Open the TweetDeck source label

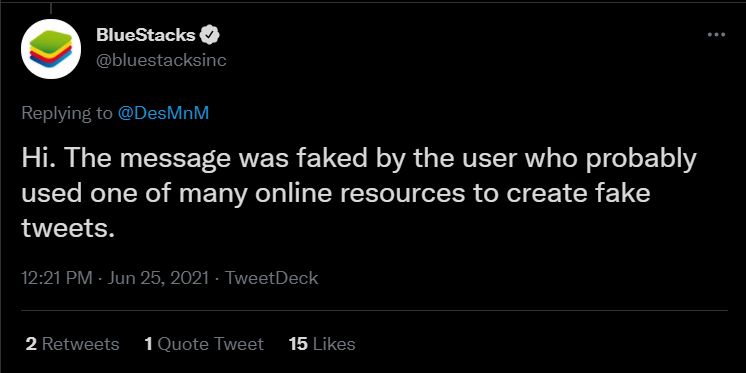point(271,278)
